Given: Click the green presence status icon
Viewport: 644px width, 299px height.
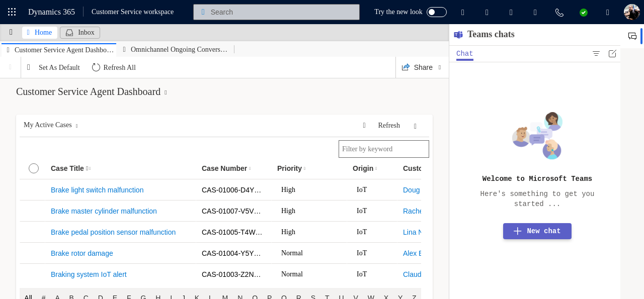Looking at the screenshot, I should coord(583,12).
